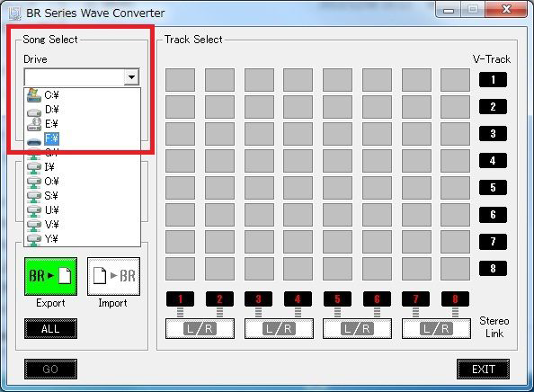Choose the D:¥ drive entry
Screen dimensions: 534x392
82,110
